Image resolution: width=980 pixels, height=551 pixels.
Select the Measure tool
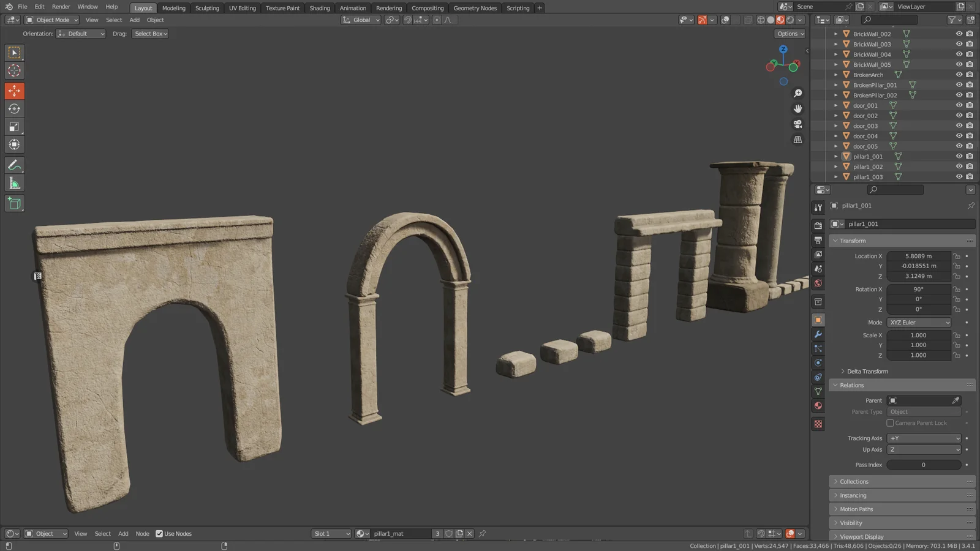pyautogui.click(x=14, y=182)
